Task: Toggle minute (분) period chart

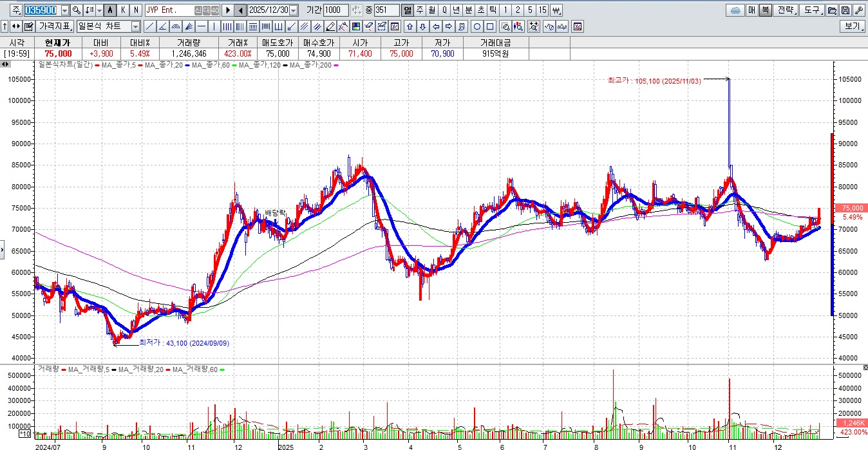Action: click(x=468, y=10)
